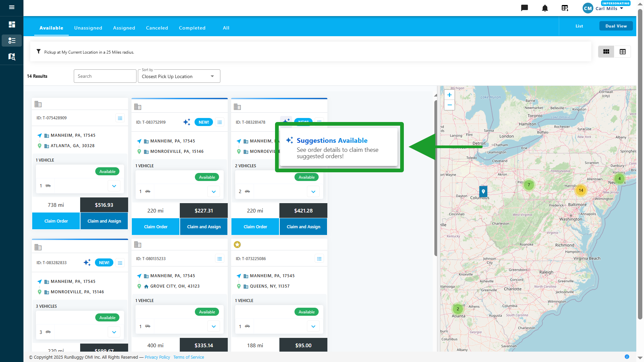
Task: Select the Completed tab
Action: (192, 28)
